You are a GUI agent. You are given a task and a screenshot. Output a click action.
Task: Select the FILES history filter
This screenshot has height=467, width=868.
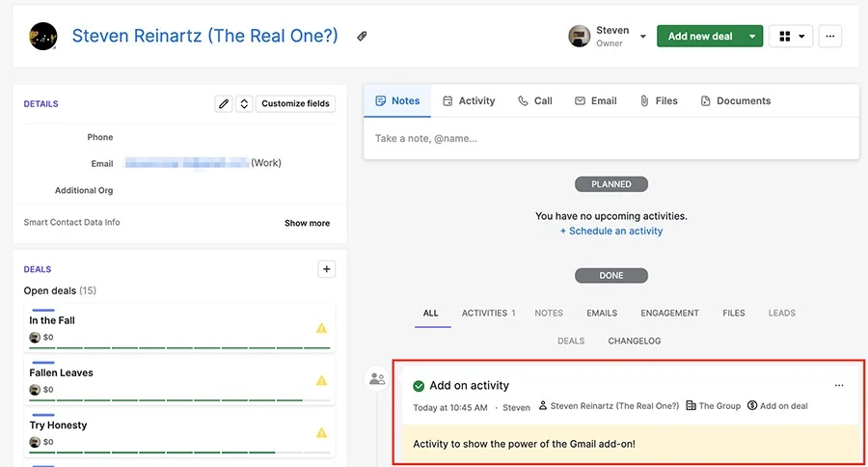(x=734, y=313)
